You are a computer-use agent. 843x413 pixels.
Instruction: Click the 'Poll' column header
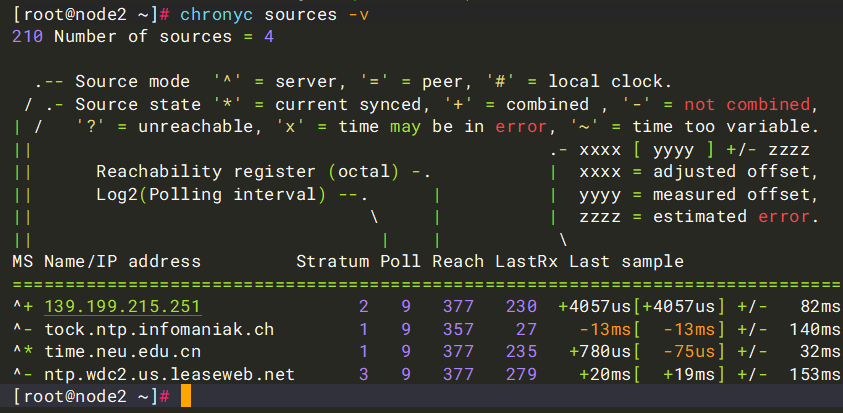401,261
